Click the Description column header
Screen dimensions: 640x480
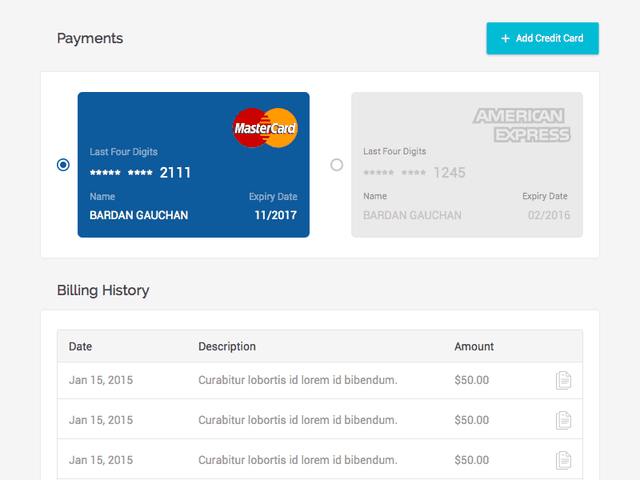pos(227,347)
